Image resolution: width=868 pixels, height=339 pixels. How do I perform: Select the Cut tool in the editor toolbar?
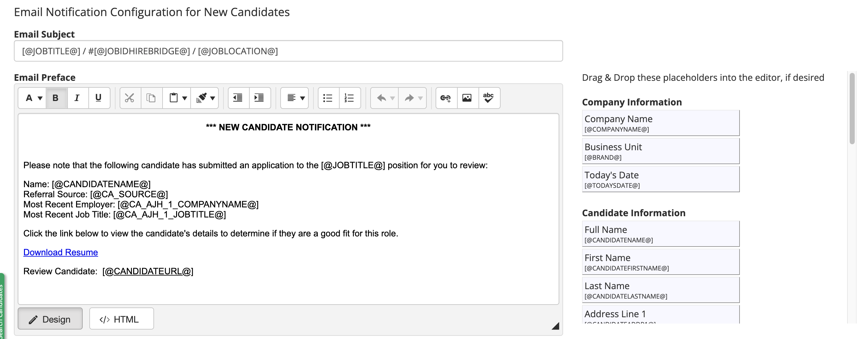click(x=130, y=98)
